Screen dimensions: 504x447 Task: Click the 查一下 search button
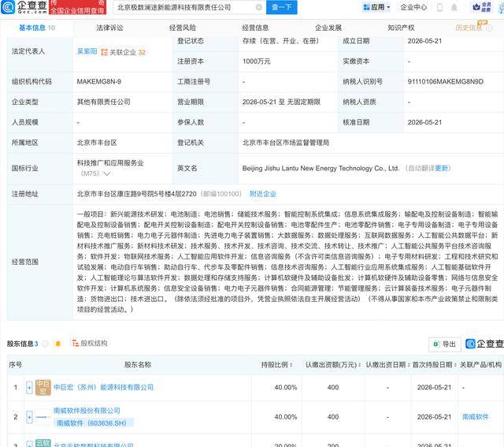282,7
